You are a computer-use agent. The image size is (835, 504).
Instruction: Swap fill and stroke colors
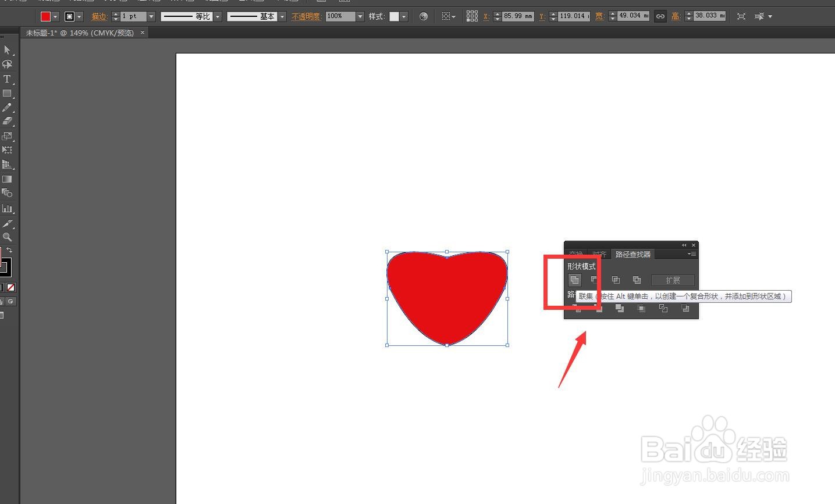pos(9,250)
